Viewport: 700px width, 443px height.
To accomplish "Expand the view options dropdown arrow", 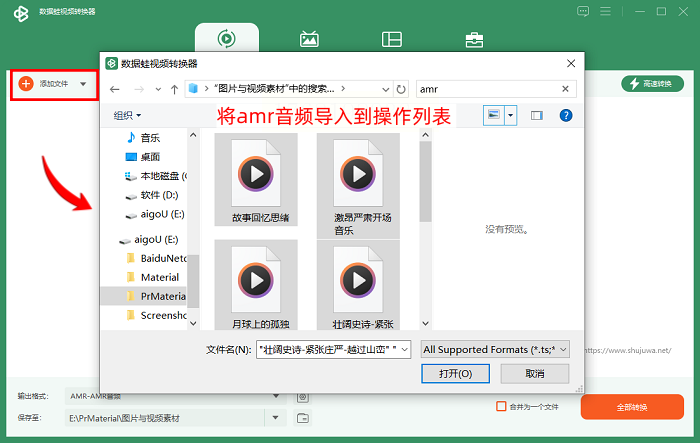I will 510,115.
